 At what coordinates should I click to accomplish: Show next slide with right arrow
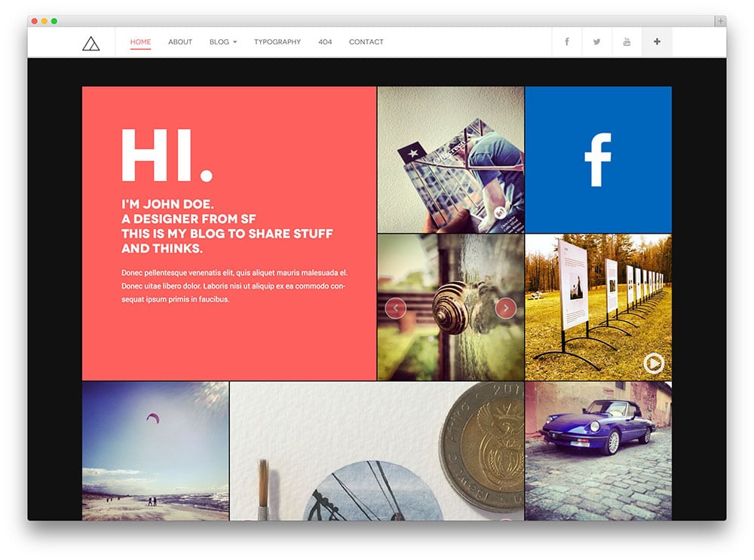[x=506, y=308]
